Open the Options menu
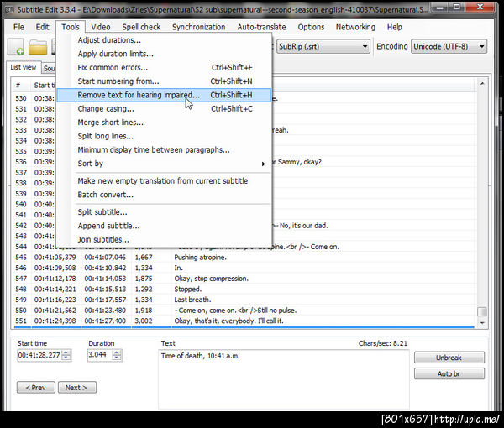This screenshot has height=428, width=504. pyautogui.click(x=311, y=27)
